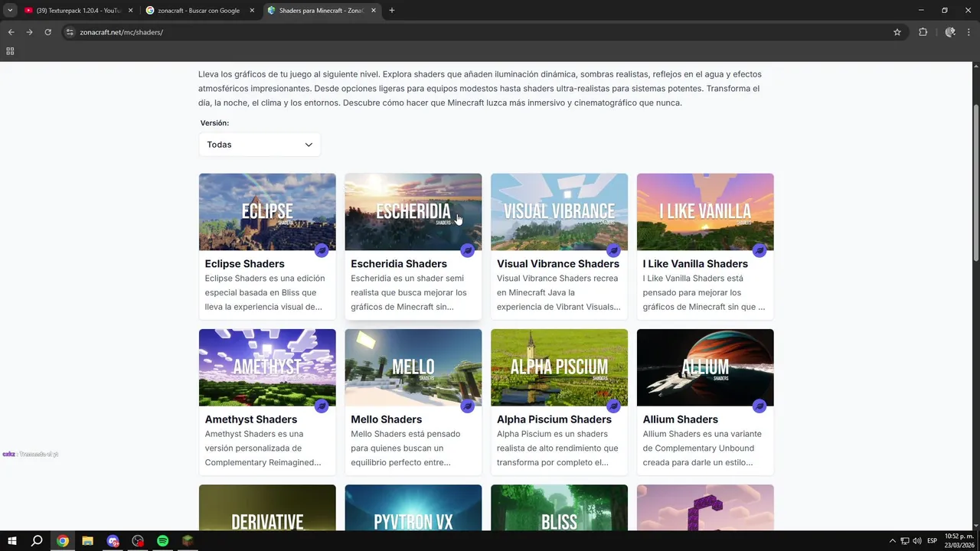Screen dimensions: 980x551
Task: Click the Chrome icon on the taskbar
Action: 63,541
